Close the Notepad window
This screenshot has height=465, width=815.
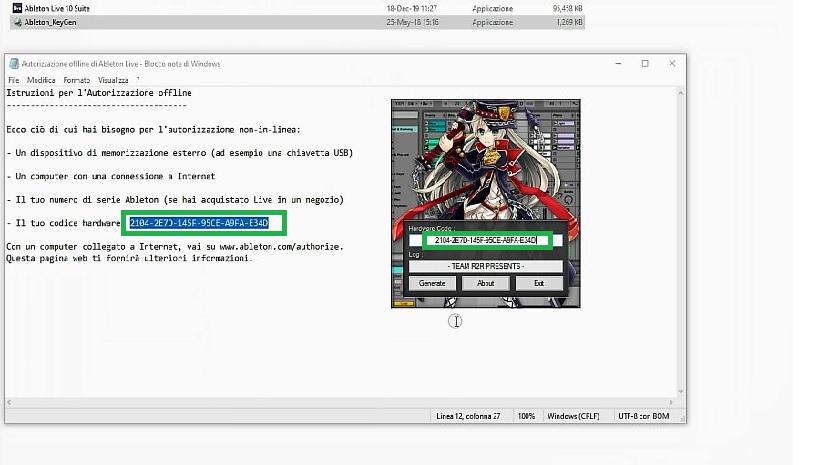tap(672, 63)
